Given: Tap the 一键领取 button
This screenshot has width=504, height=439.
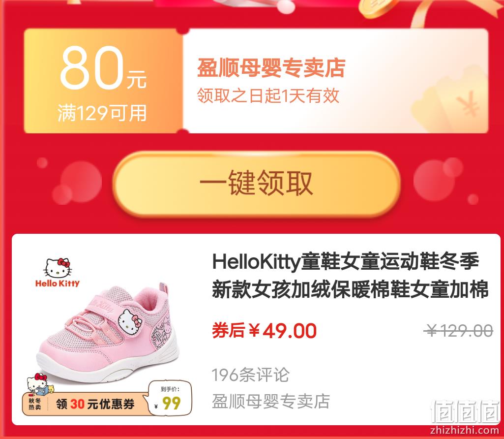Looking at the screenshot, I should (x=256, y=184).
